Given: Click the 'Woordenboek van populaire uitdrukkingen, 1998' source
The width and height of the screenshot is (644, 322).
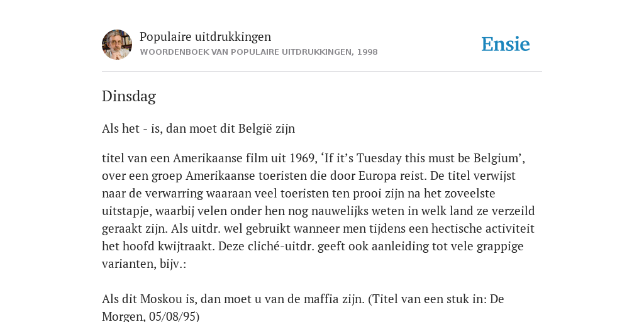Looking at the screenshot, I should (x=258, y=52).
